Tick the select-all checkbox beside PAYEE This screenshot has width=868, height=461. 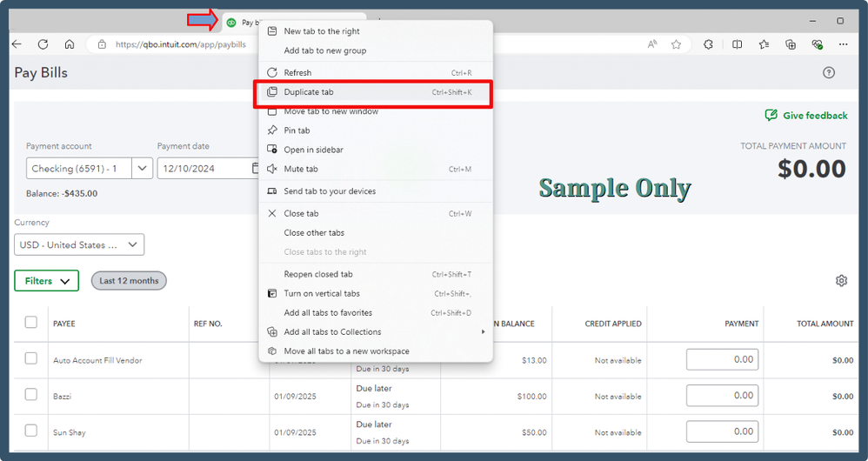click(31, 322)
